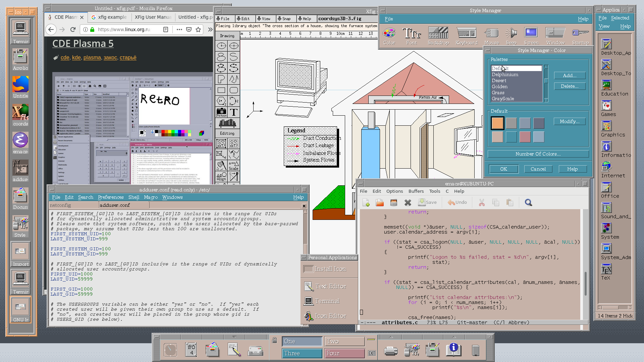Click the front panel calendar icon
This screenshot has width=644, height=362.
click(192, 350)
